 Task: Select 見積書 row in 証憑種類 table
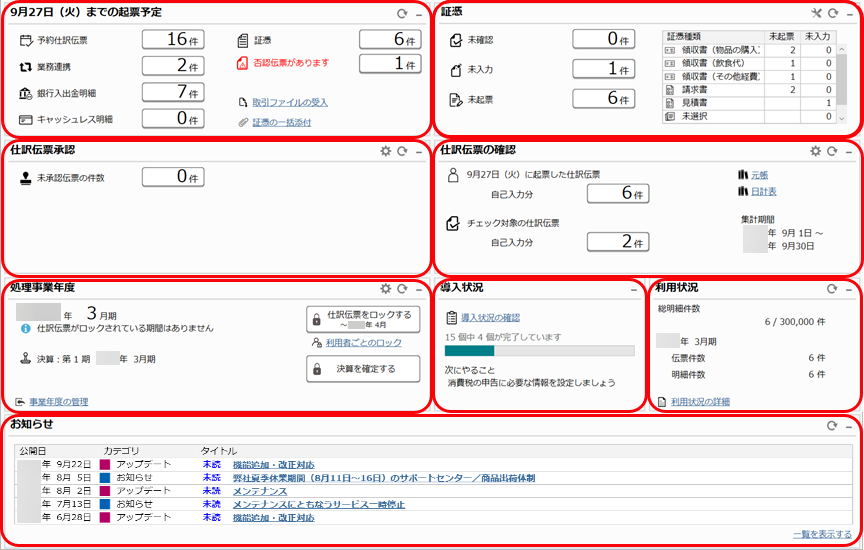750,103
